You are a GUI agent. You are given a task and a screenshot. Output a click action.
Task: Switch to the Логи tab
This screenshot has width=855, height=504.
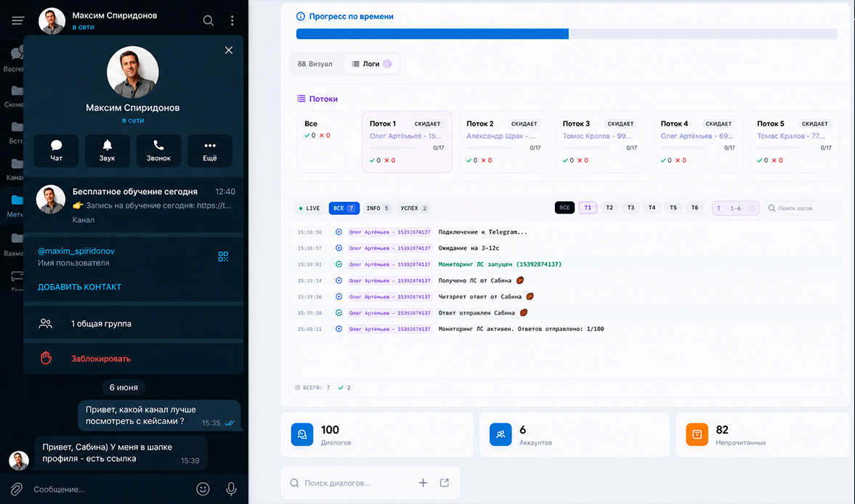[x=371, y=64]
